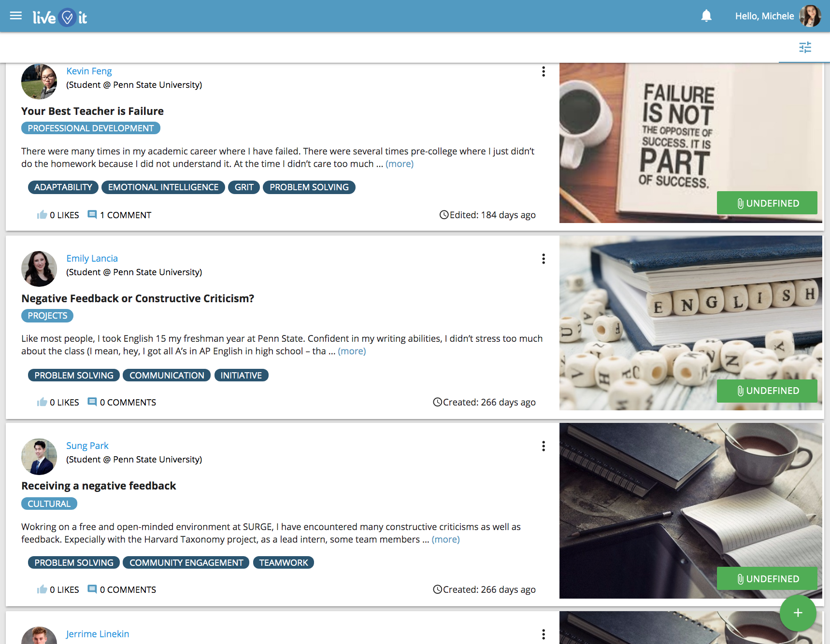The width and height of the screenshot is (830, 644).
Task: Open Emily Lancia's profile picture
Action: [39, 269]
